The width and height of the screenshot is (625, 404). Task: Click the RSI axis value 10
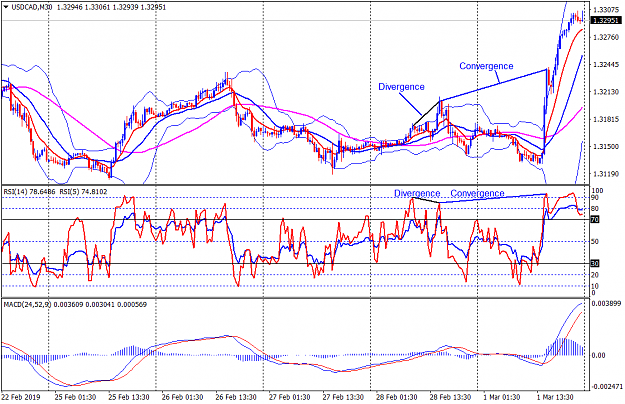click(x=595, y=286)
